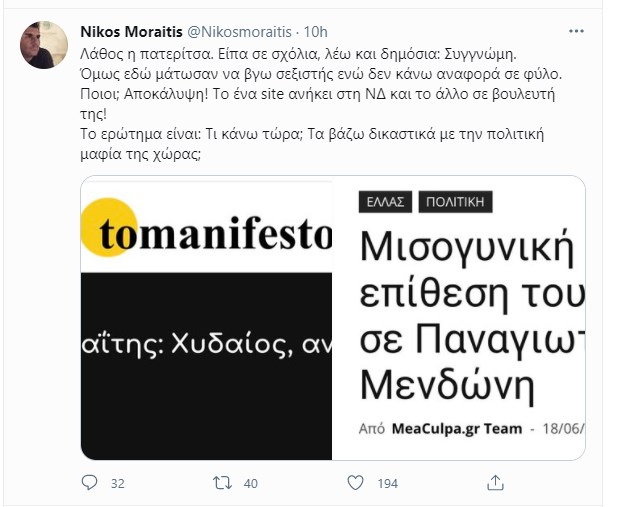Select the ΕΛΛΑΣ category tag
The image size is (623, 507).
pyautogui.click(x=382, y=201)
